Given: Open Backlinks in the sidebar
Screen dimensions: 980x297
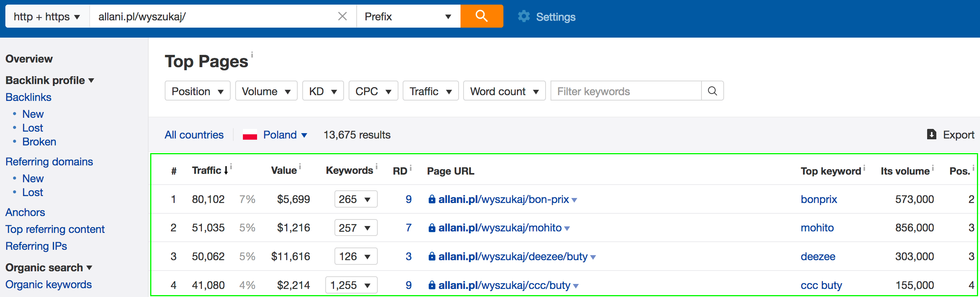Looking at the screenshot, I should 28,97.
